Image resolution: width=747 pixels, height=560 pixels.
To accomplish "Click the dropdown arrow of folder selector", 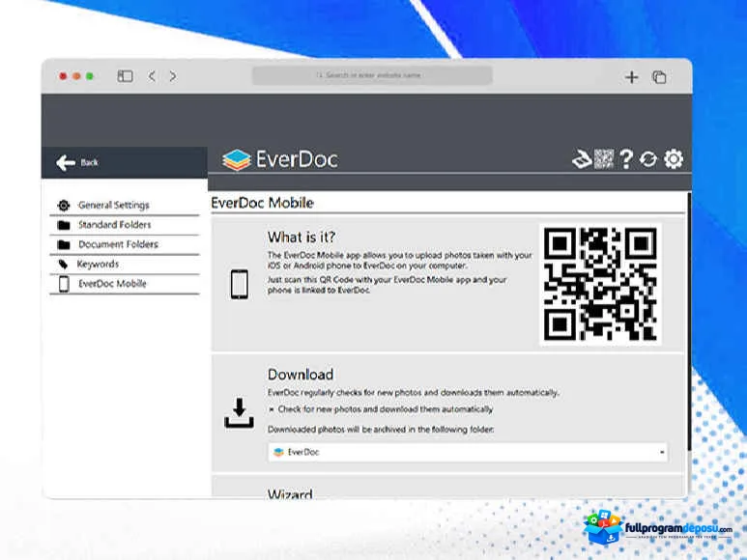I will point(662,452).
